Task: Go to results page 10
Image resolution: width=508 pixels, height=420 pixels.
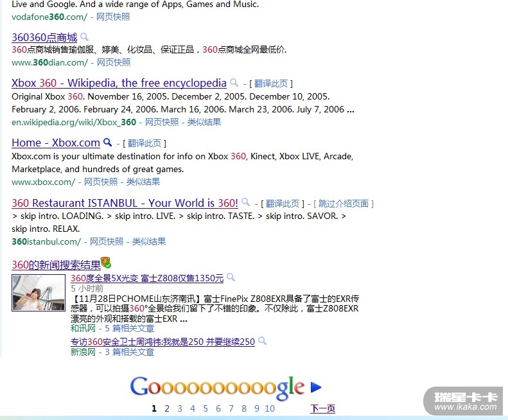Action: tap(270, 408)
